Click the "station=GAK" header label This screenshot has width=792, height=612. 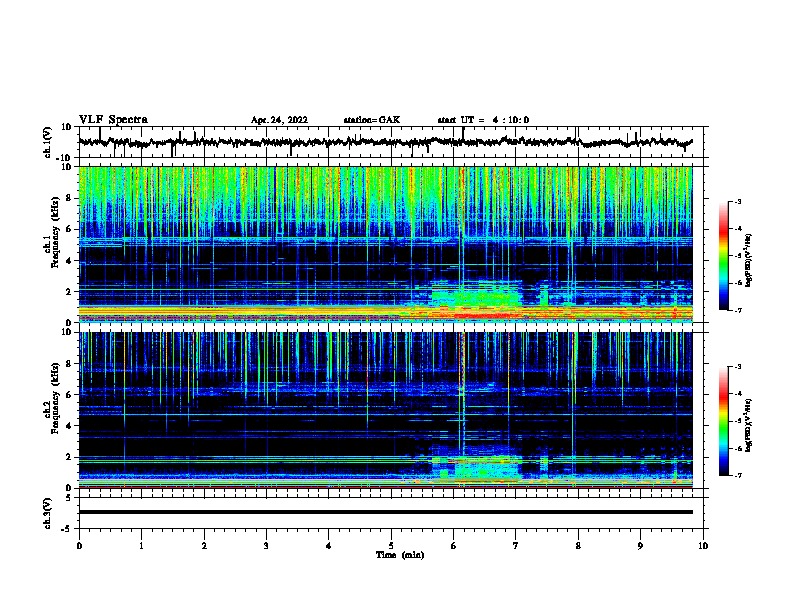(x=372, y=120)
